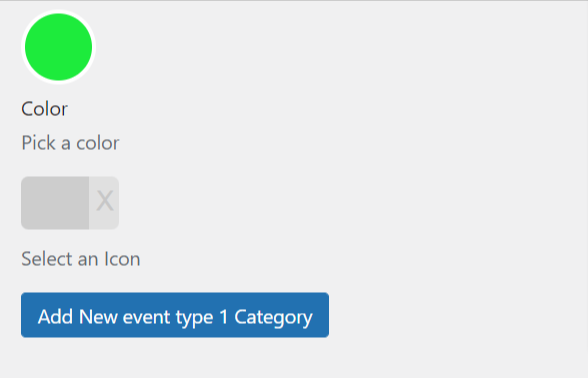Screen dimensions: 588x378
Task: Click the X beside the icon field
Action: [x=104, y=203]
